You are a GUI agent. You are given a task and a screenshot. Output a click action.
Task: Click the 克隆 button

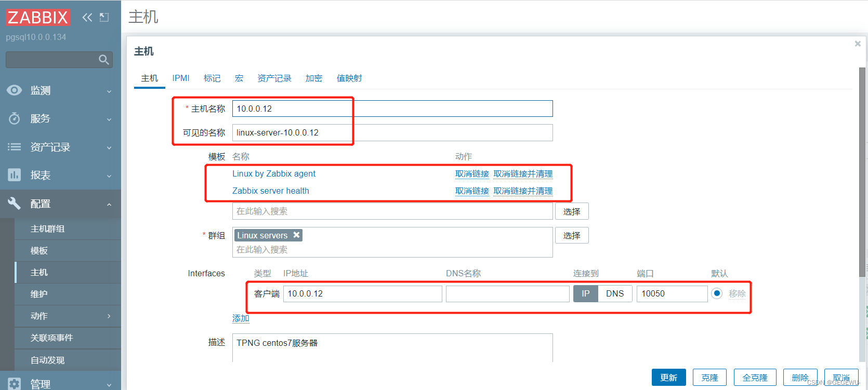709,378
